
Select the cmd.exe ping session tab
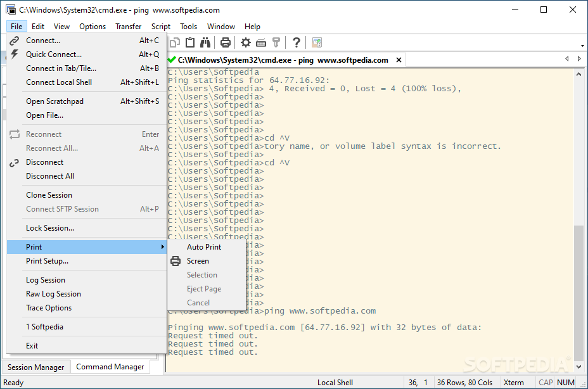click(x=283, y=60)
